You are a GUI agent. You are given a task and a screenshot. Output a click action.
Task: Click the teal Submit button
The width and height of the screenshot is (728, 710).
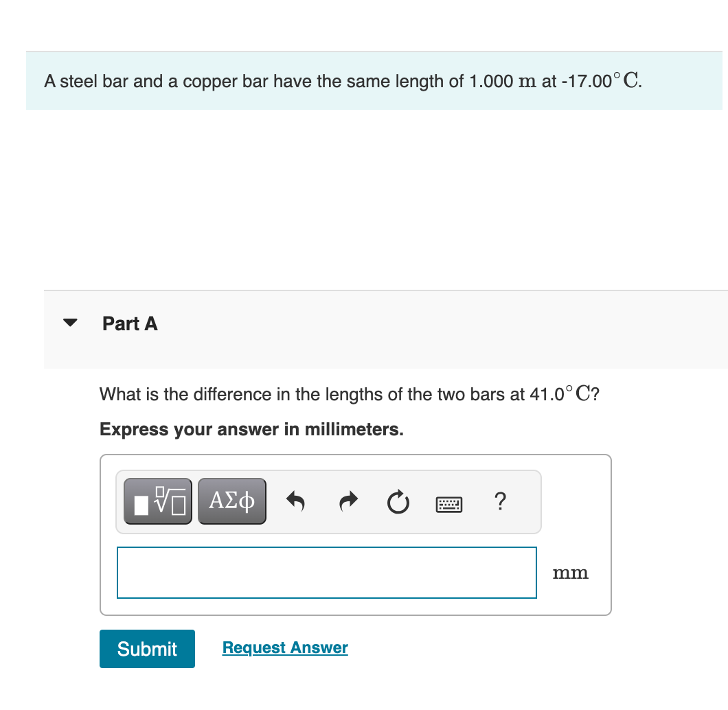[147, 648]
